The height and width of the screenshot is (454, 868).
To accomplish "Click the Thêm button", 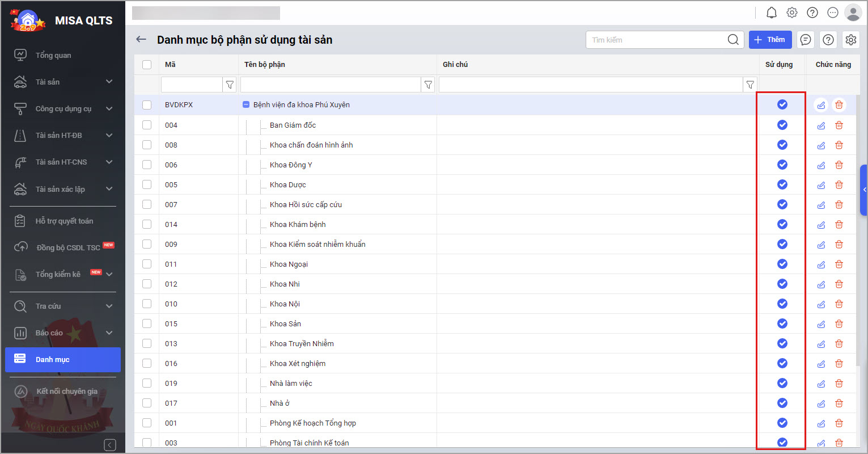I will click(770, 40).
